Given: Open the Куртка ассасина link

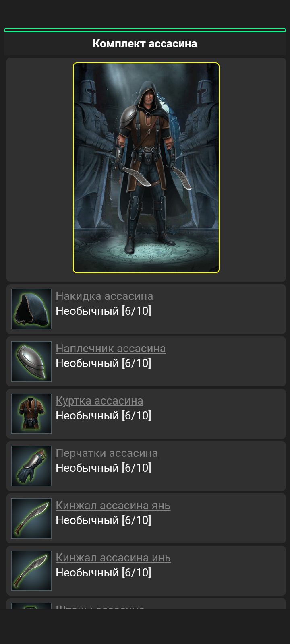Looking at the screenshot, I should (99, 401).
